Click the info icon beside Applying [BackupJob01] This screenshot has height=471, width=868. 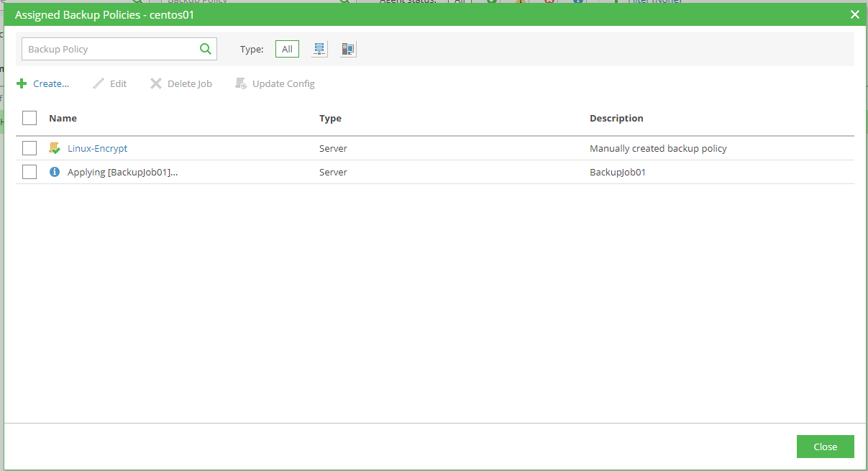pos(55,172)
